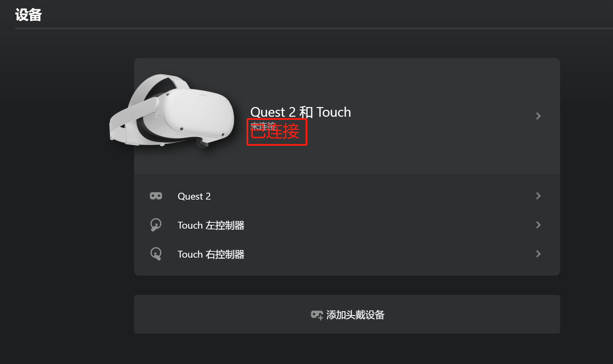
Task: Open the Quest 2 row chevron
Action: point(538,196)
